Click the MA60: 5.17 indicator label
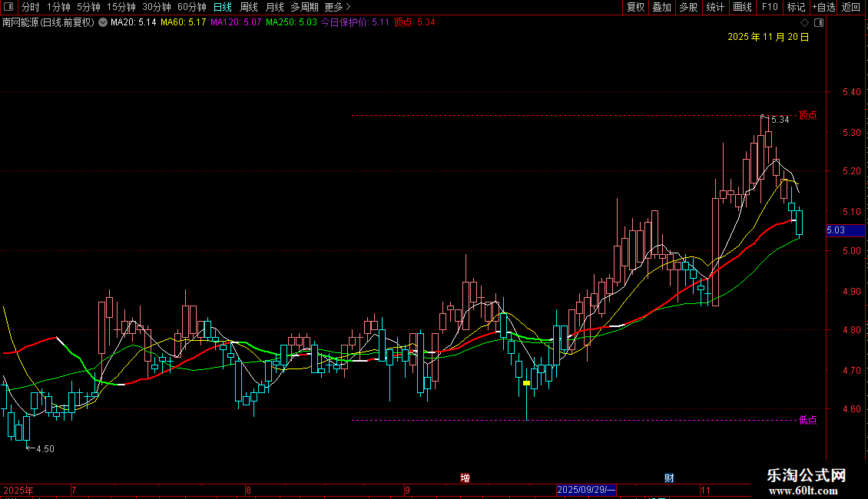 click(x=184, y=23)
